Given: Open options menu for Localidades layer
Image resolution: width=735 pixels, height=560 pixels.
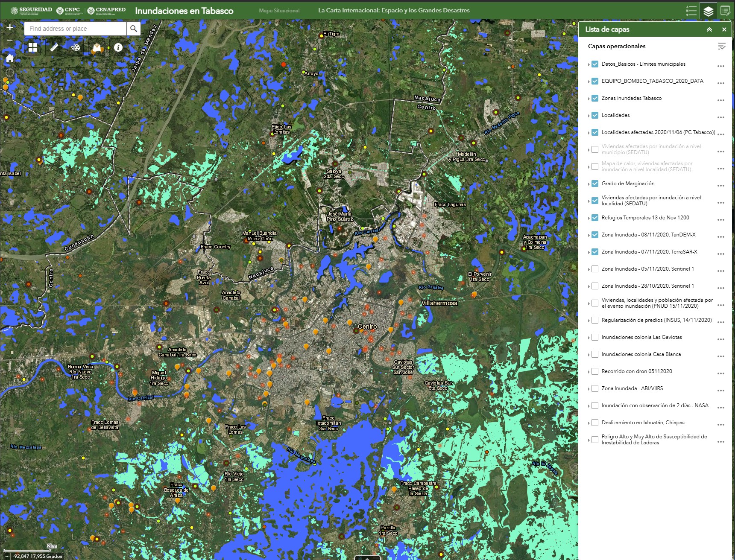Looking at the screenshot, I should point(721,117).
